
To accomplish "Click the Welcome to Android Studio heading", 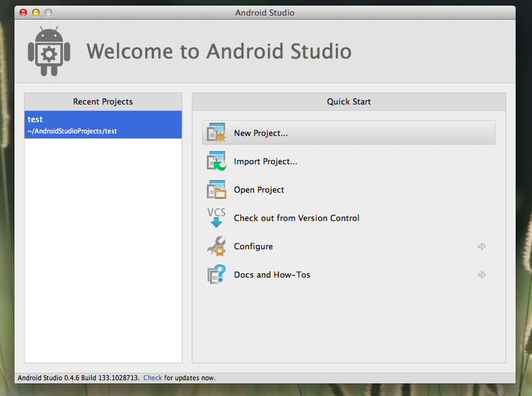I will 219,51.
